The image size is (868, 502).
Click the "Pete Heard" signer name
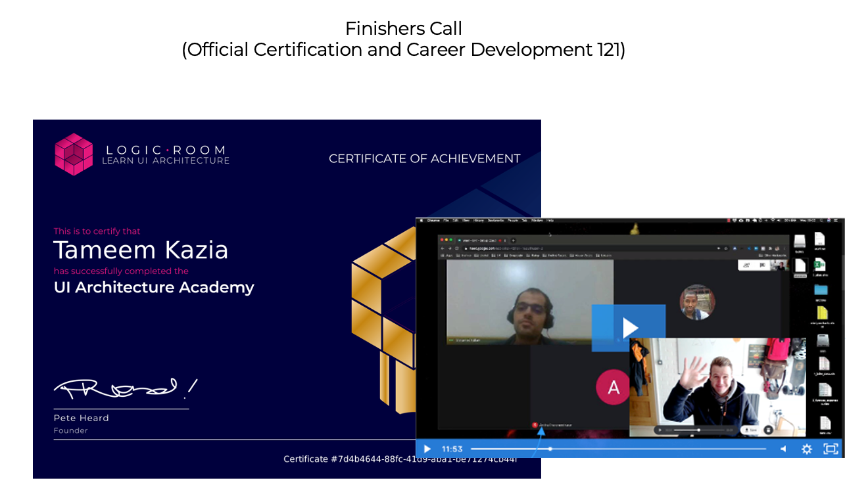(x=82, y=418)
